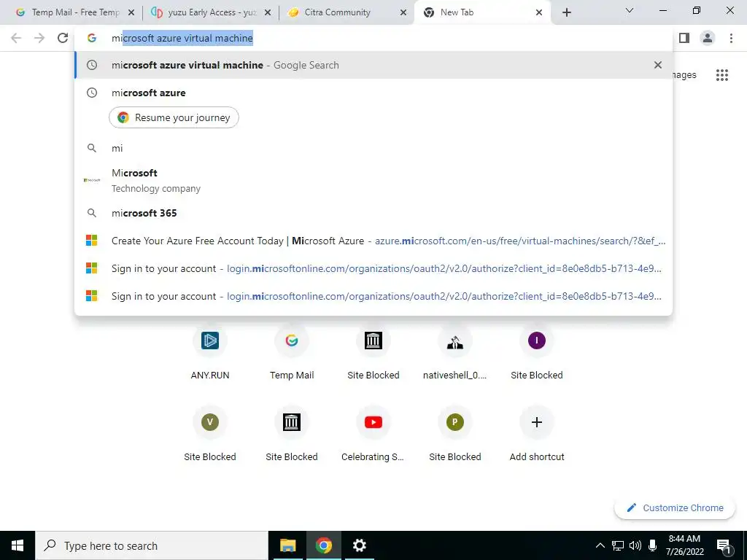The width and height of the screenshot is (747, 560).
Task: Choose 'microsoft azure virtual machine' Google Search suggestion
Action: point(373,65)
